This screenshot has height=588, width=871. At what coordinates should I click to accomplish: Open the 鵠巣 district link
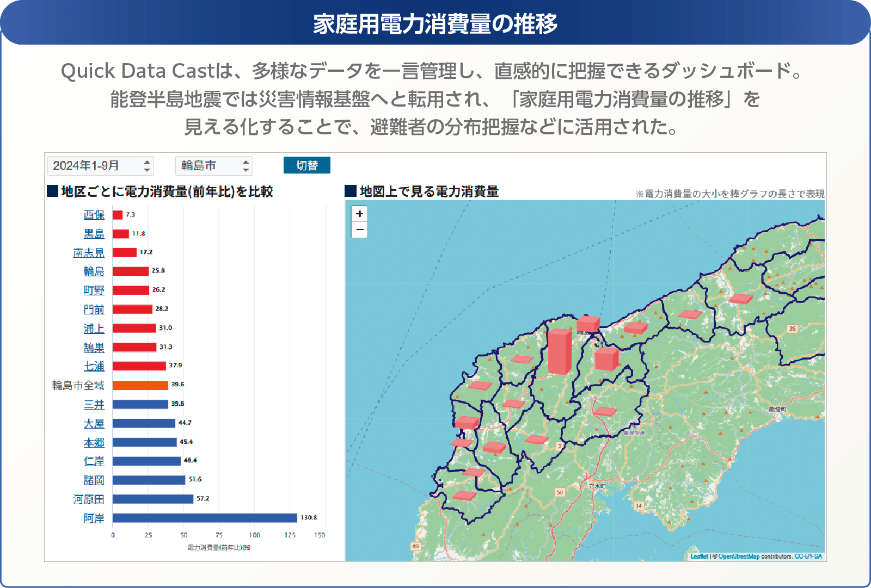(x=94, y=348)
